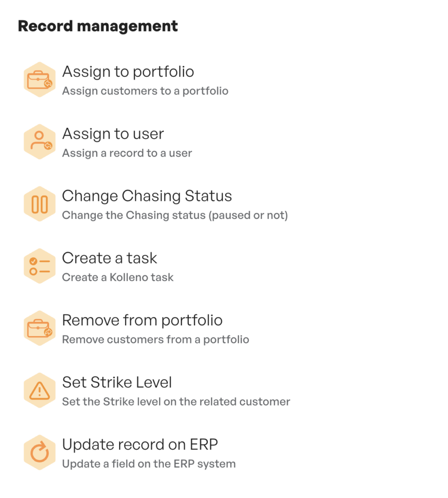Click 'Change the Chasing status (paused or not)' text
This screenshot has width=448, height=498.
tap(175, 215)
